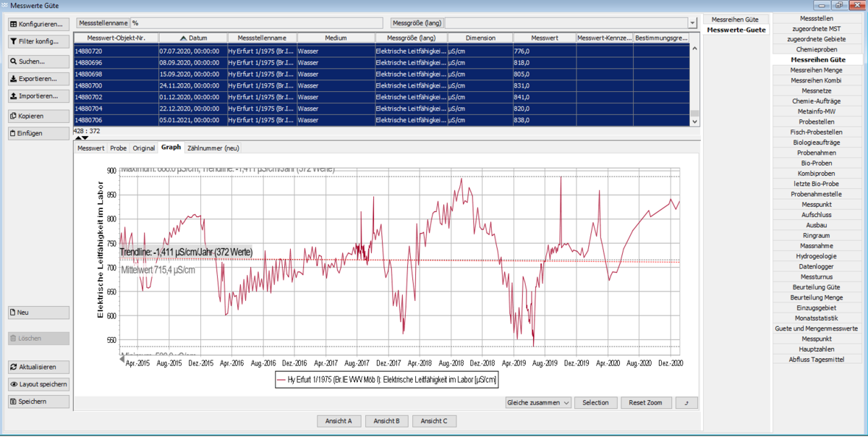Viewport: 868px width, 437px height.
Task: Click the Exportieren... button
Action: click(38, 78)
